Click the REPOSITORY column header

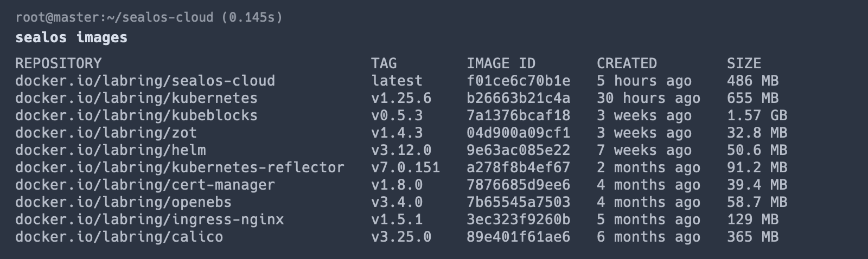tap(58, 63)
